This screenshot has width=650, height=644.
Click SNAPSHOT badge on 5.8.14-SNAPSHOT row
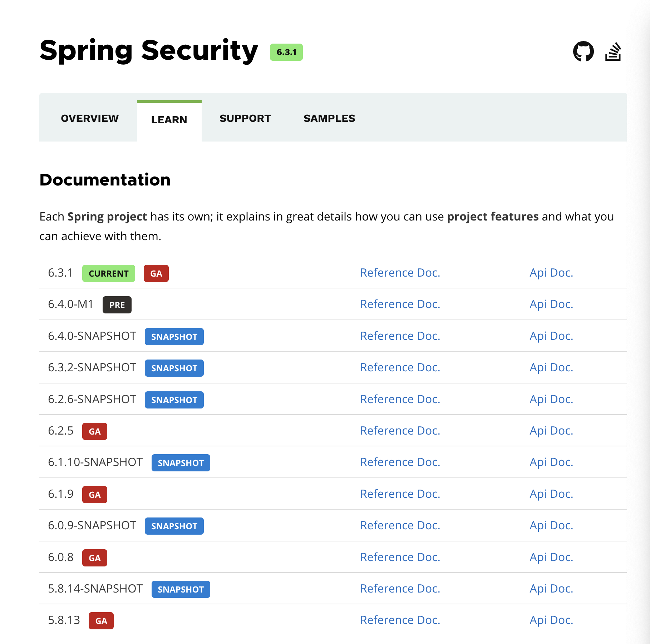point(181,589)
